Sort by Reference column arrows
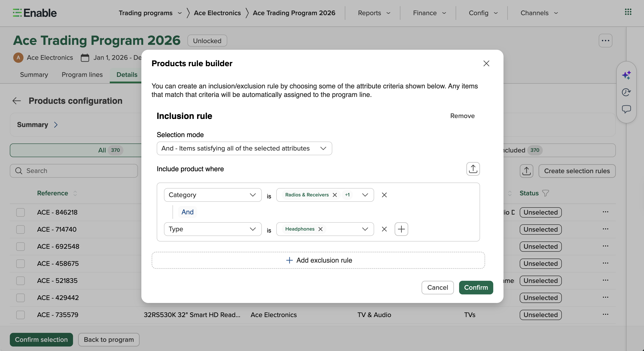Viewport: 644px width, 351px height. [75, 193]
